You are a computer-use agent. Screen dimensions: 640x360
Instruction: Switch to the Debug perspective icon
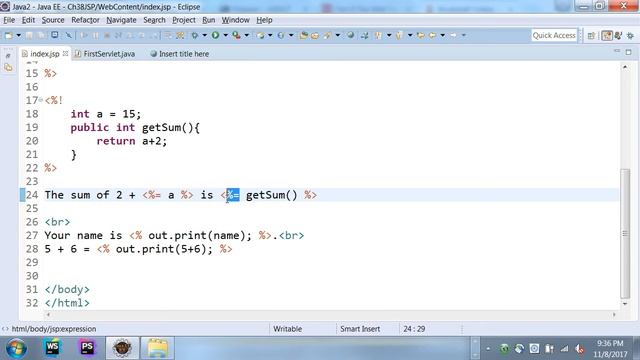click(x=618, y=36)
